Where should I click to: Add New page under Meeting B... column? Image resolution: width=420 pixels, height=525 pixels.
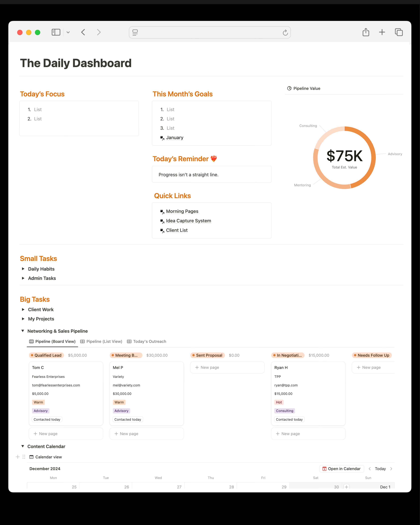tap(147, 434)
